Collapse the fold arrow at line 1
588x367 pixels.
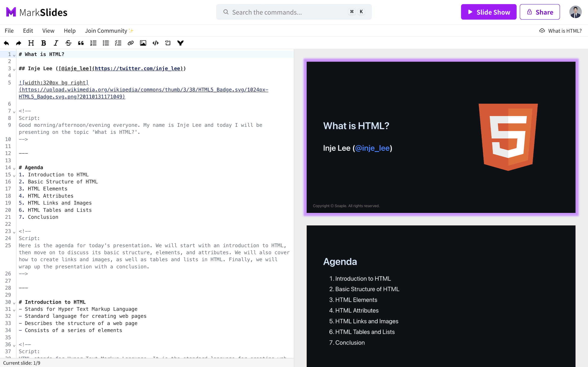14,55
